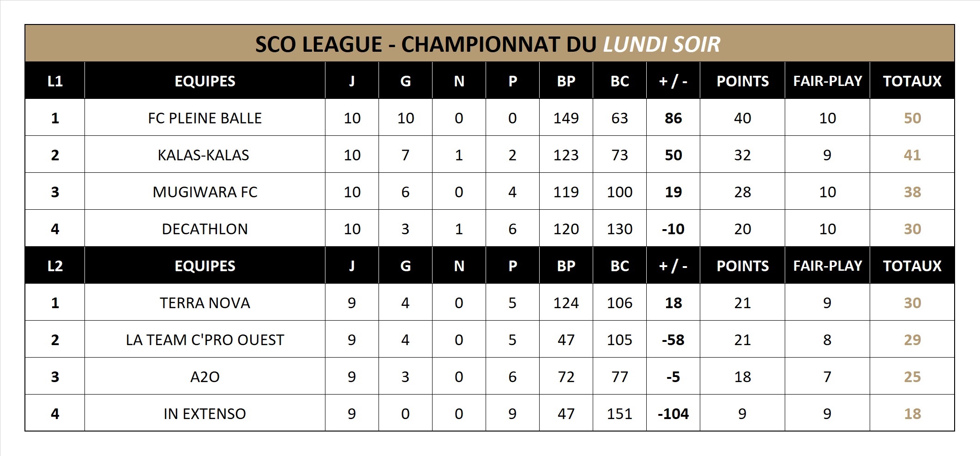Click LA TEAM C'PRO OUEST team name
Image resolution: width=980 pixels, height=456 pixels.
(204, 340)
